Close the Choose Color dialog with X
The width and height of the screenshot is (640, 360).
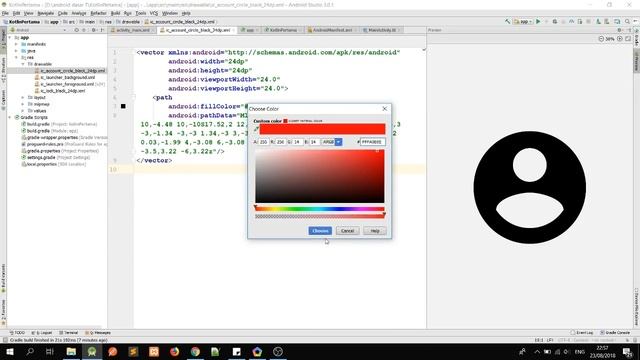(x=384, y=109)
